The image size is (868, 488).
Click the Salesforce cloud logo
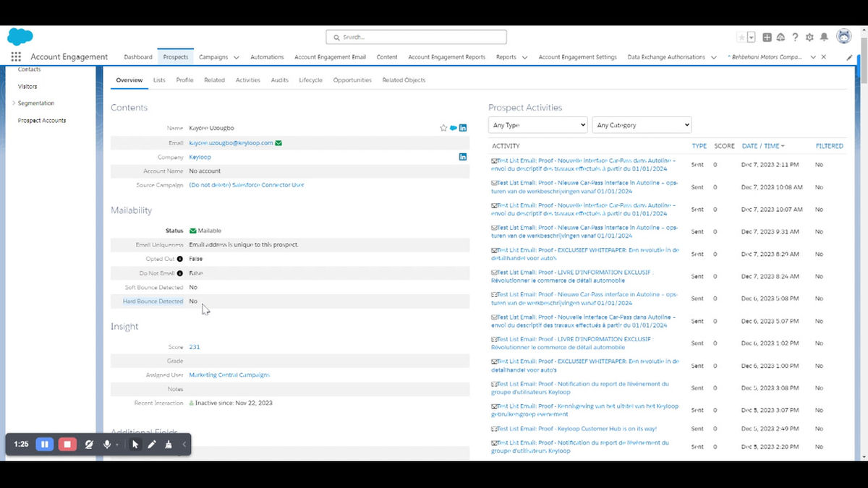(20, 37)
